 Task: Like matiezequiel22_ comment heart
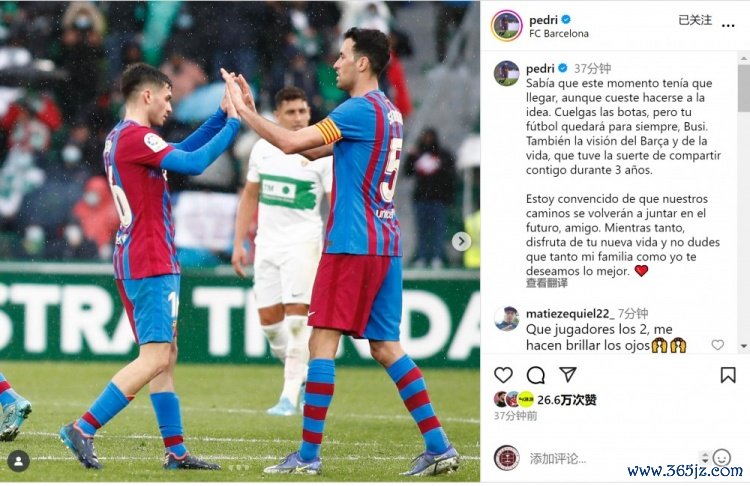pyautogui.click(x=717, y=344)
